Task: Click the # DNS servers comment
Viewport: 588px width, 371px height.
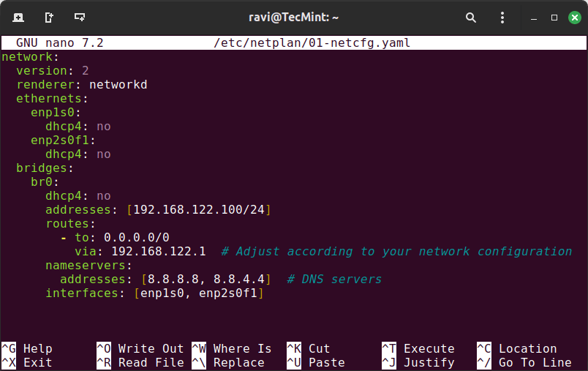Action: tap(334, 279)
